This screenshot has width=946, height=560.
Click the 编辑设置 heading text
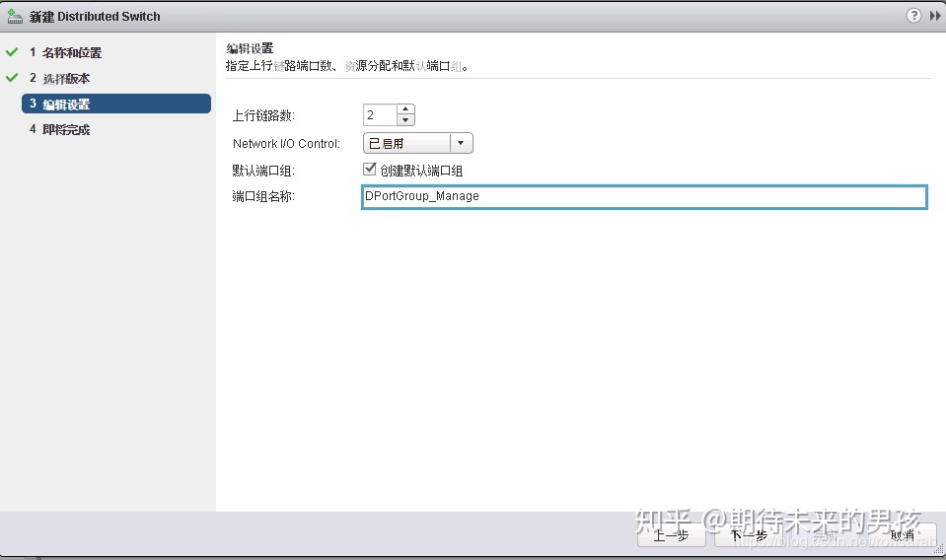click(x=250, y=48)
